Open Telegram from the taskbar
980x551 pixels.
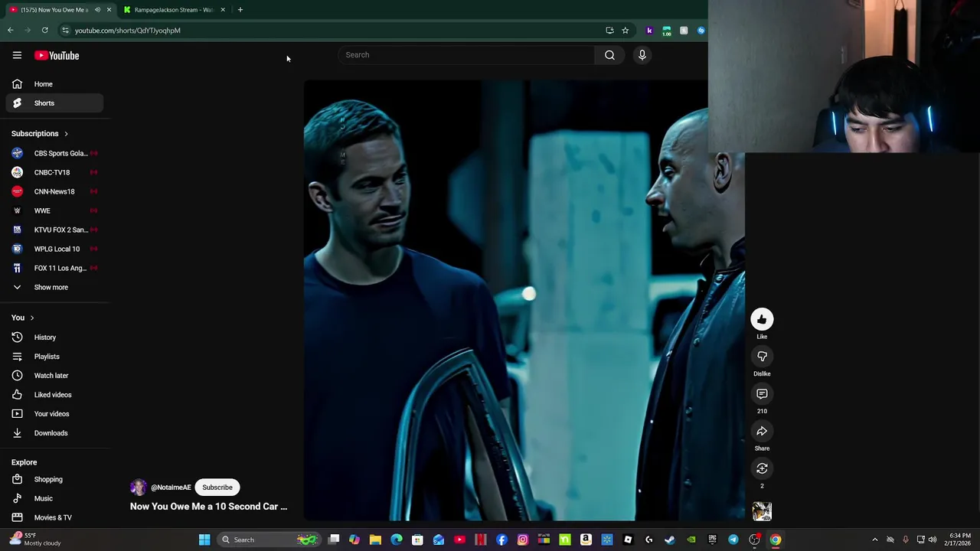733,540
